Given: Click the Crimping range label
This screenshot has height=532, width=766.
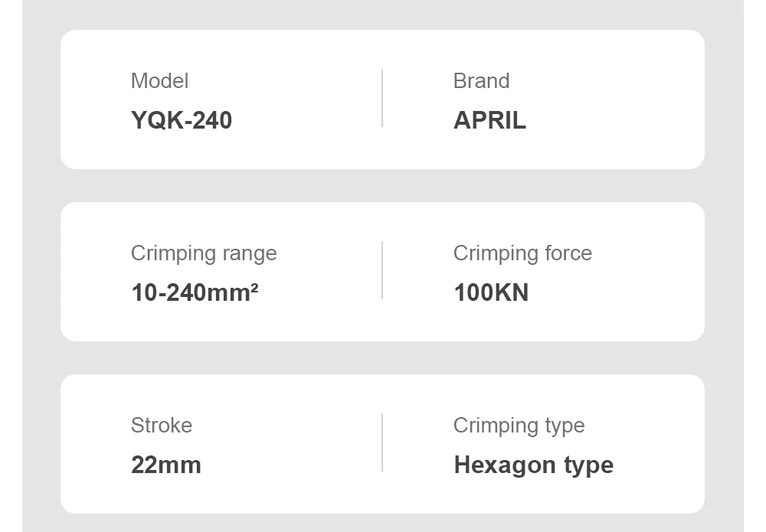Looking at the screenshot, I should point(204,253).
